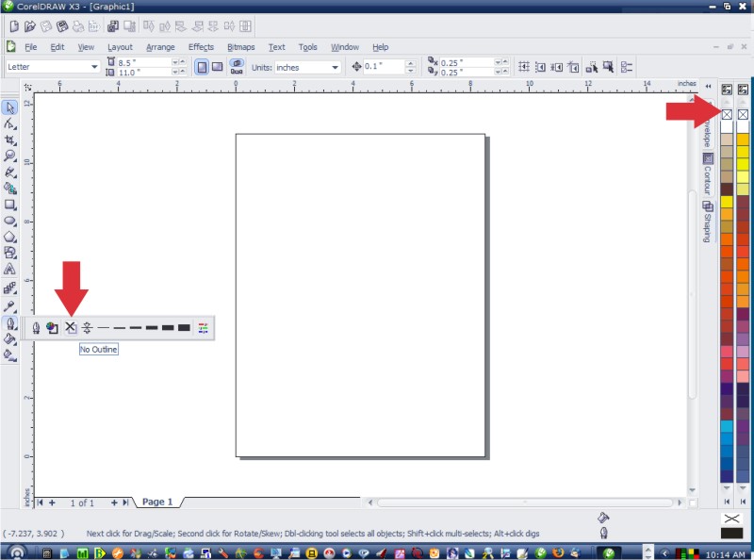Viewport: 754px width, 560px height.
Task: Select the Interactive Fill tool
Action: pyautogui.click(x=9, y=355)
